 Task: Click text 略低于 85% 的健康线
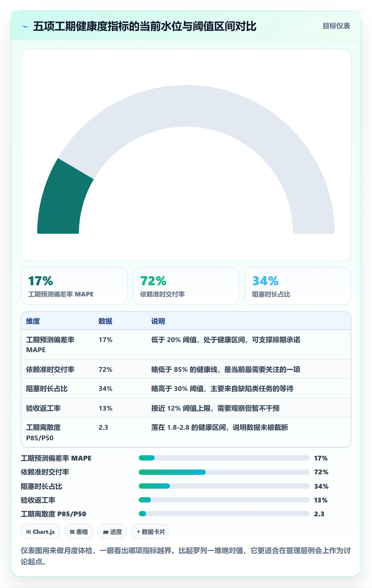(184, 369)
